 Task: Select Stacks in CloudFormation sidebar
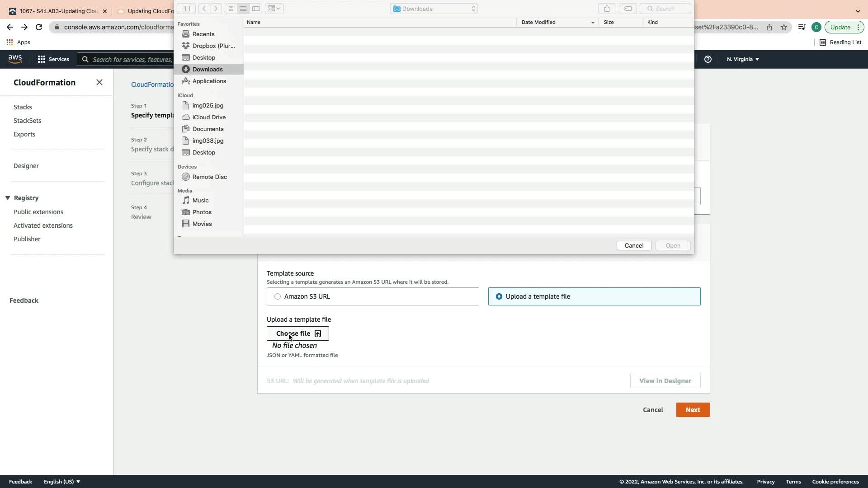[x=23, y=107]
